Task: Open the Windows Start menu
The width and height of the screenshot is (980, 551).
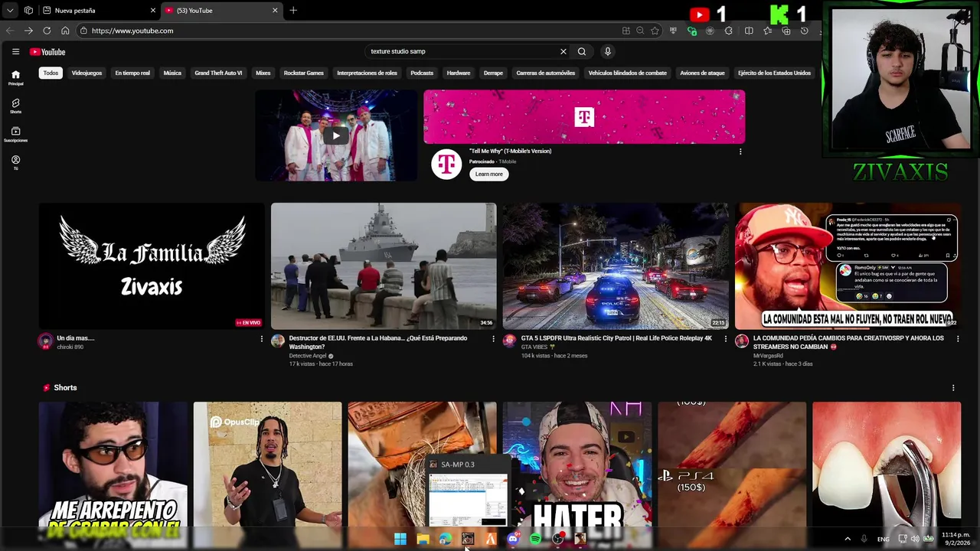Action: click(x=400, y=540)
